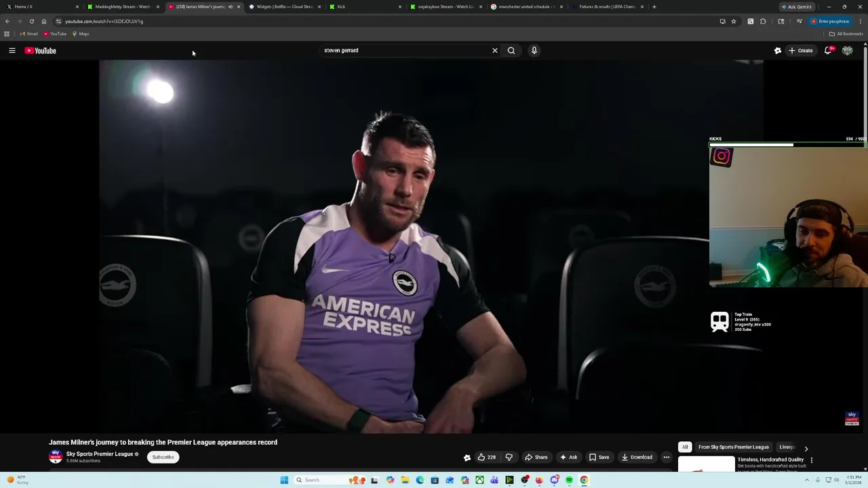This screenshot has width=868, height=488.
Task: Click the Create button on YouTube
Action: coord(800,50)
